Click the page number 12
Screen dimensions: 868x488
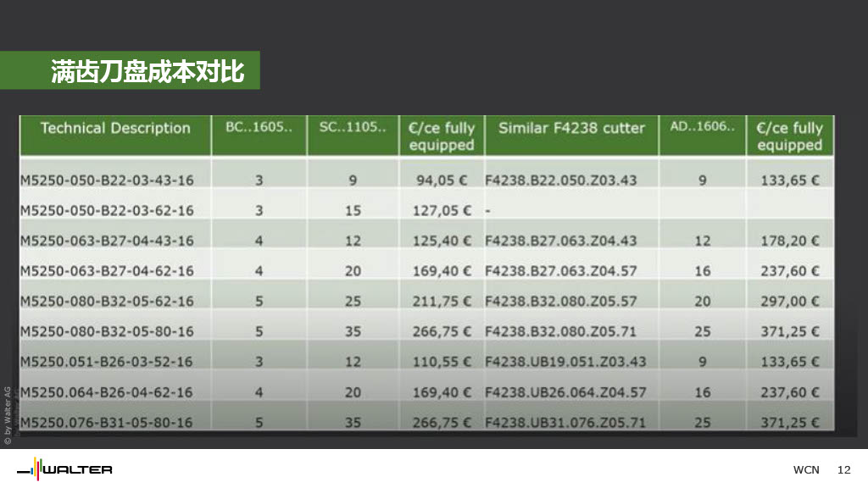click(843, 470)
